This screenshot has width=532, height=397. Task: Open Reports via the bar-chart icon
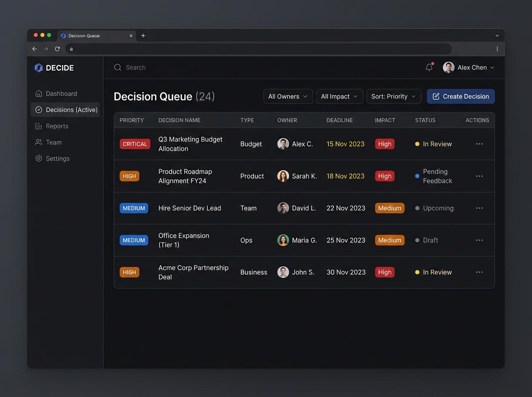click(39, 126)
